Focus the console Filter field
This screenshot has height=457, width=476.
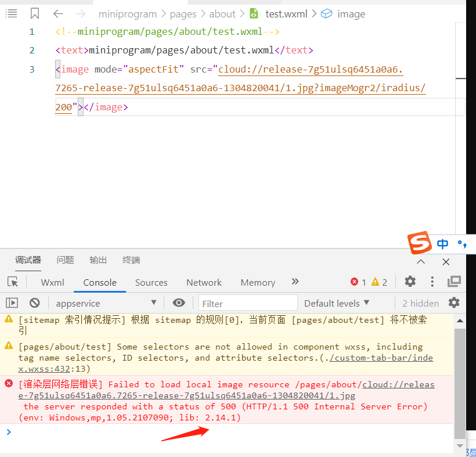click(248, 303)
